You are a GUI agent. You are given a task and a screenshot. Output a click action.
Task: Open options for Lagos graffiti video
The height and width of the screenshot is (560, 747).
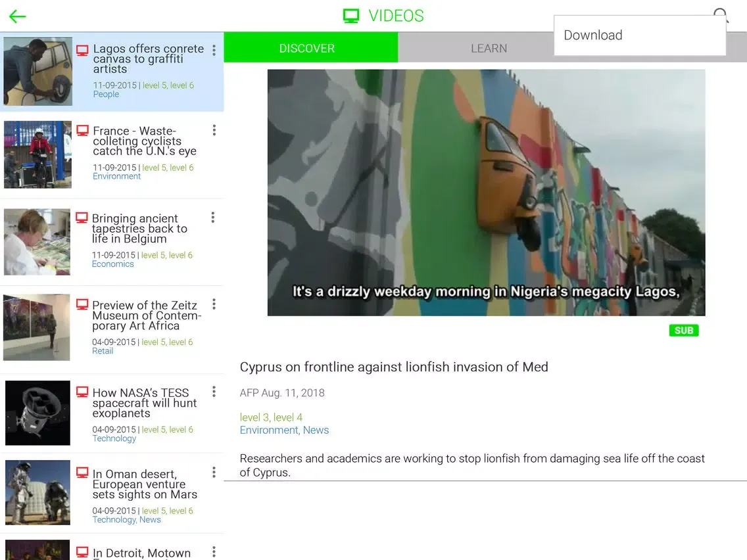click(x=214, y=51)
